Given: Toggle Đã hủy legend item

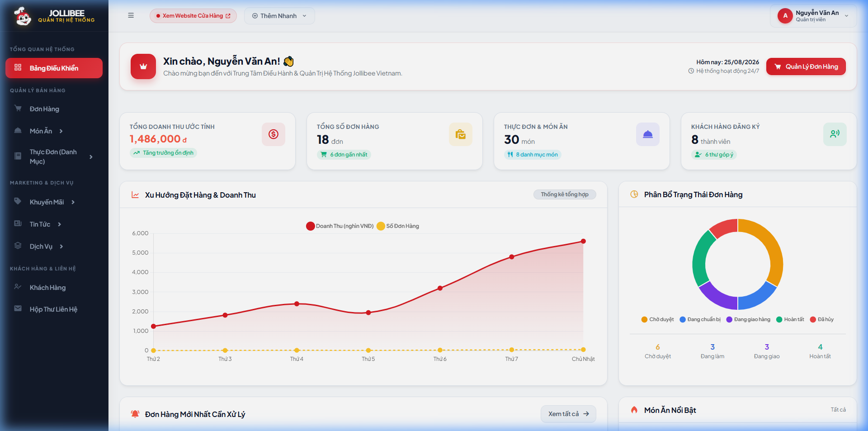Looking at the screenshot, I should 822,319.
